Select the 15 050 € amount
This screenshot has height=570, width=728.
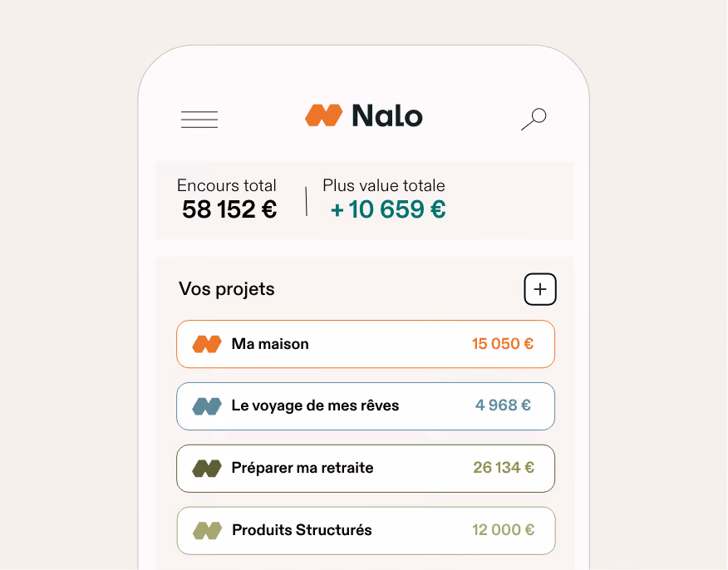(503, 344)
